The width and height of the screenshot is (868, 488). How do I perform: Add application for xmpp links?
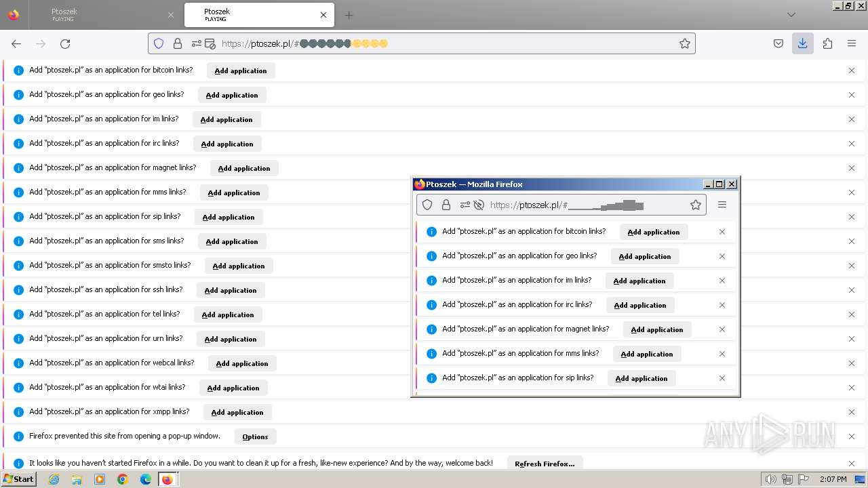click(x=237, y=412)
